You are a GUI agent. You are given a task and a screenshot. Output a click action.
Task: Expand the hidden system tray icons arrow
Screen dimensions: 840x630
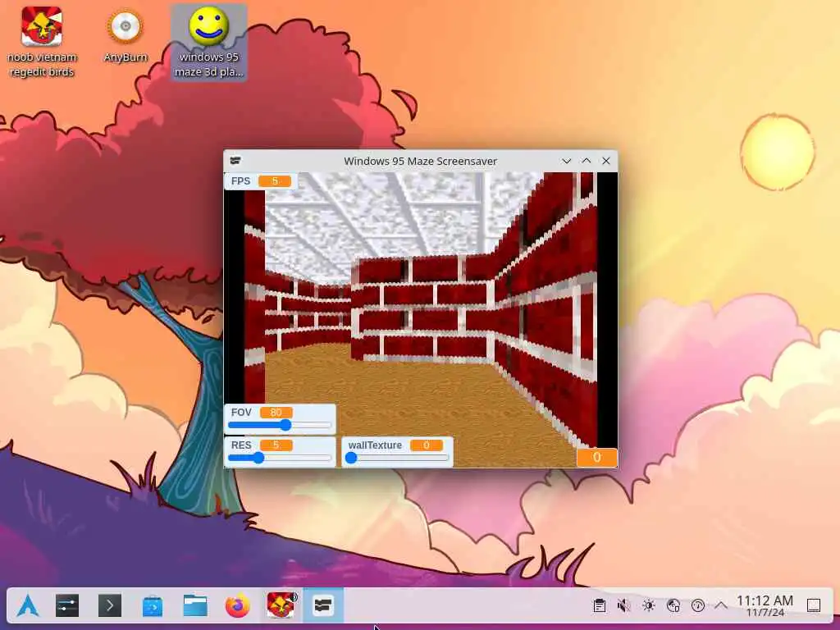[x=721, y=606]
